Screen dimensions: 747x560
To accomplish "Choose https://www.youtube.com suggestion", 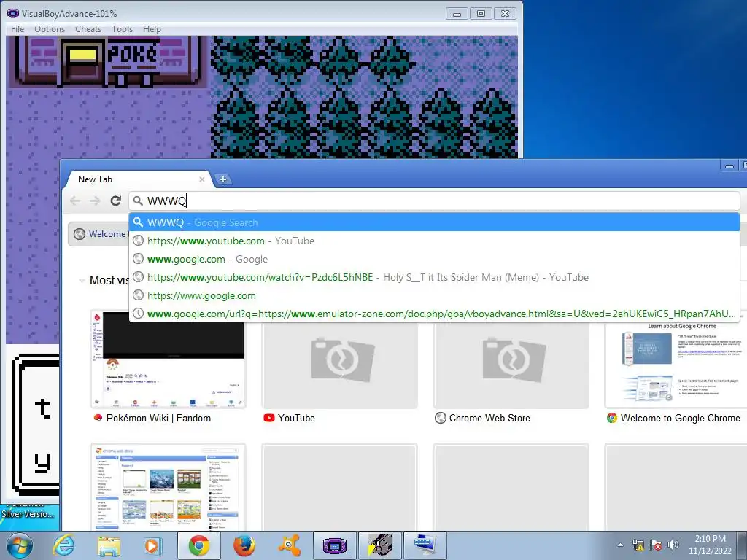I will pos(434,241).
